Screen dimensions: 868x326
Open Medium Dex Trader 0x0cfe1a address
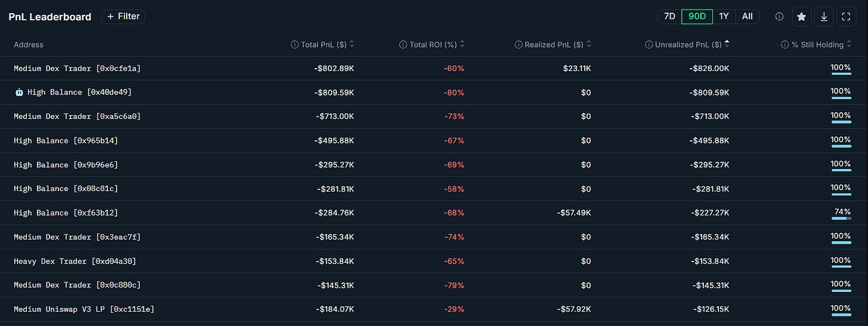point(77,69)
